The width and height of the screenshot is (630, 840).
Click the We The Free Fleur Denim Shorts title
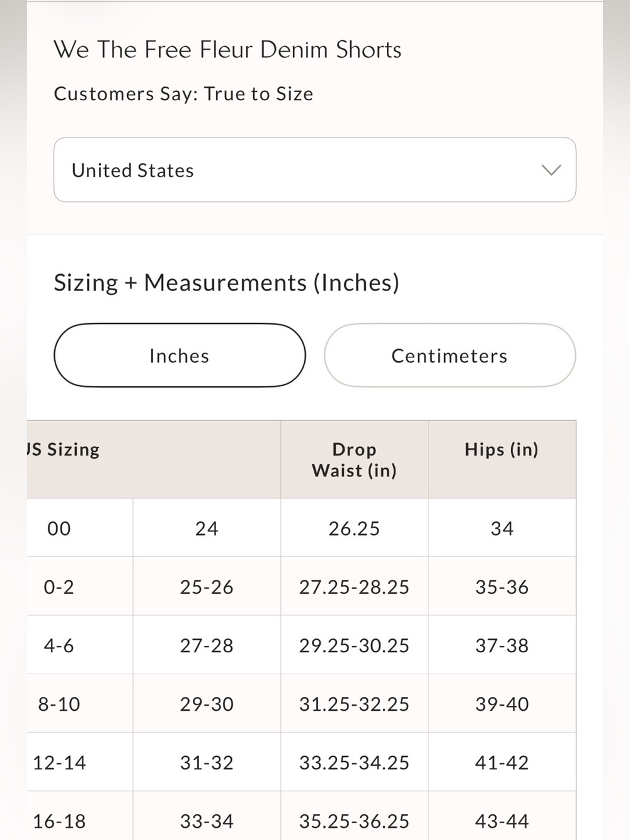(227, 50)
